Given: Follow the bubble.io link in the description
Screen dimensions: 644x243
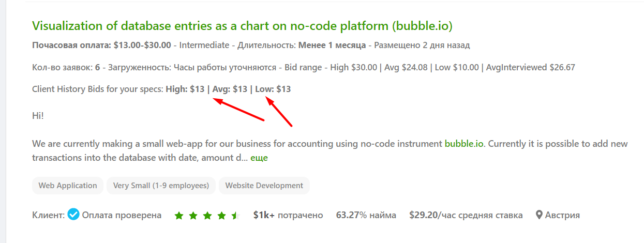Looking at the screenshot, I should [464, 143].
